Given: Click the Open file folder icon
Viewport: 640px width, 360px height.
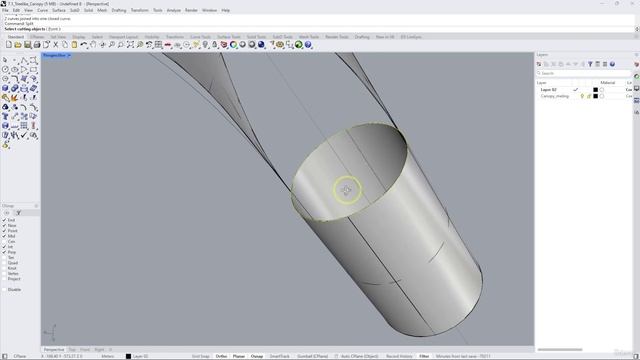Looking at the screenshot, I should (x=18, y=45).
